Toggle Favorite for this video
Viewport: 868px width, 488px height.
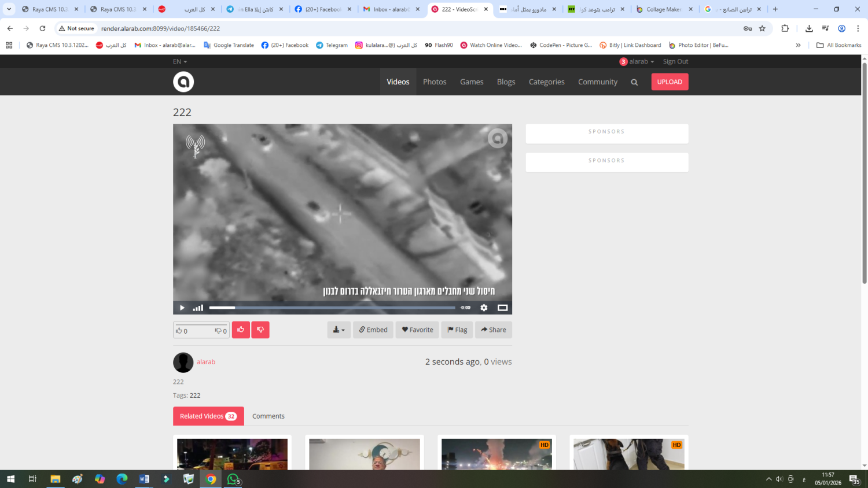[x=417, y=330]
